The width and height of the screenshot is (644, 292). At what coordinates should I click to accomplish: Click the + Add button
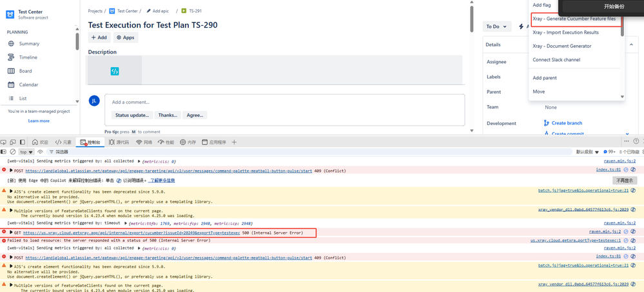pyautogui.click(x=99, y=37)
